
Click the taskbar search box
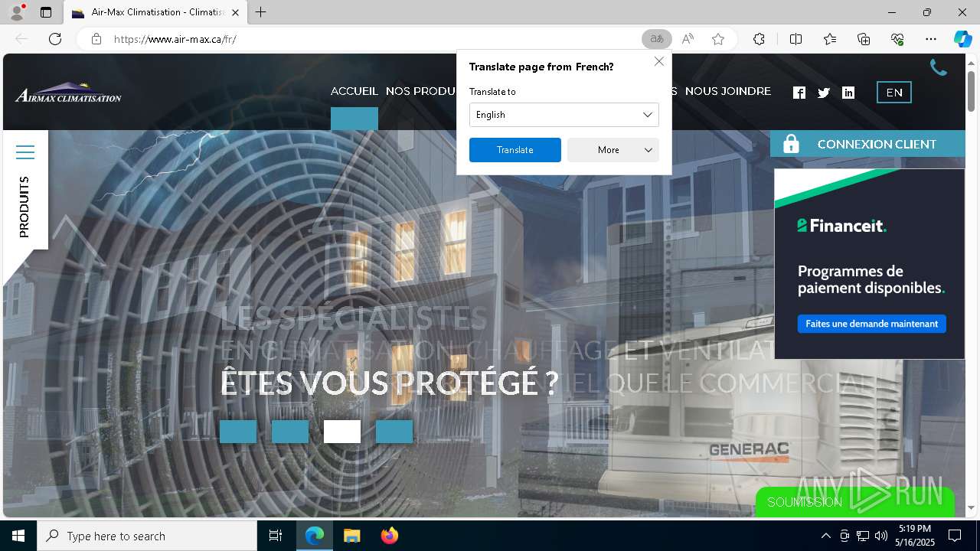(x=147, y=536)
